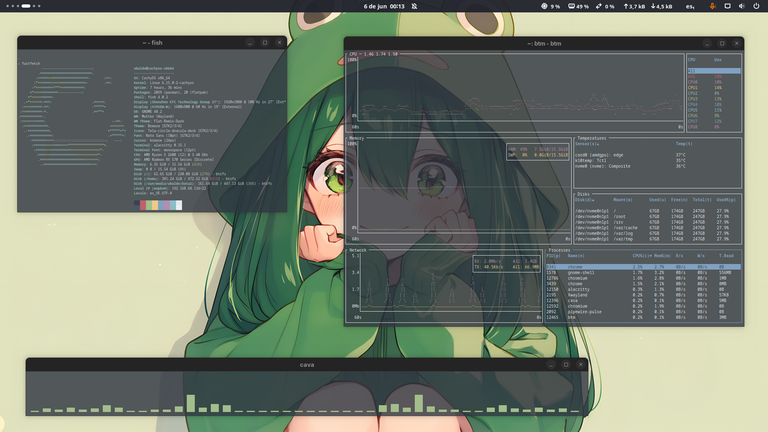Click the RX/TX legend in Network graph
The width and height of the screenshot is (768, 432).
[506, 264]
